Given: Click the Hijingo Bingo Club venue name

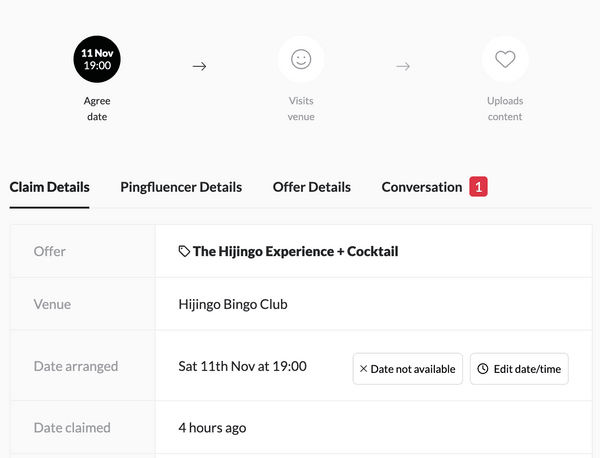Looking at the screenshot, I should (x=232, y=304).
